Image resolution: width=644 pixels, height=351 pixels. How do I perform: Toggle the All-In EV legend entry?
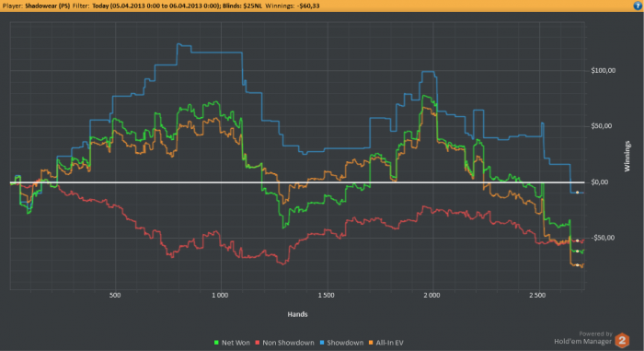386,343
